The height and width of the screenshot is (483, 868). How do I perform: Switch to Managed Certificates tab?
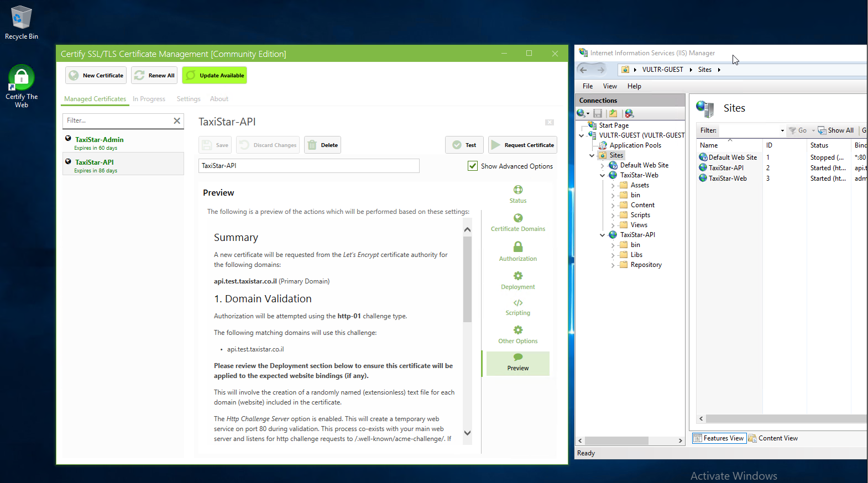pos(95,99)
